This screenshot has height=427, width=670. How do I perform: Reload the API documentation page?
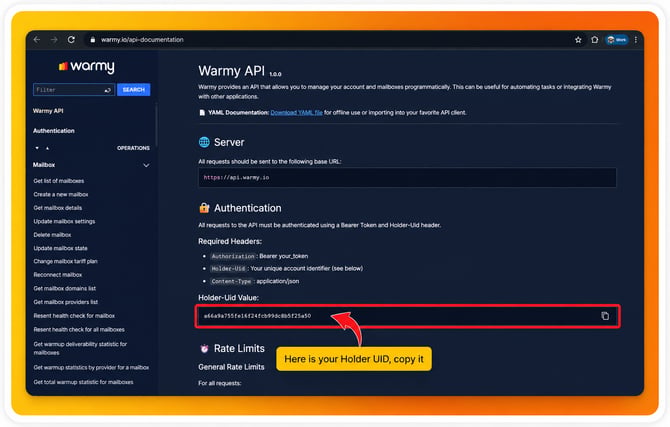pos(71,40)
